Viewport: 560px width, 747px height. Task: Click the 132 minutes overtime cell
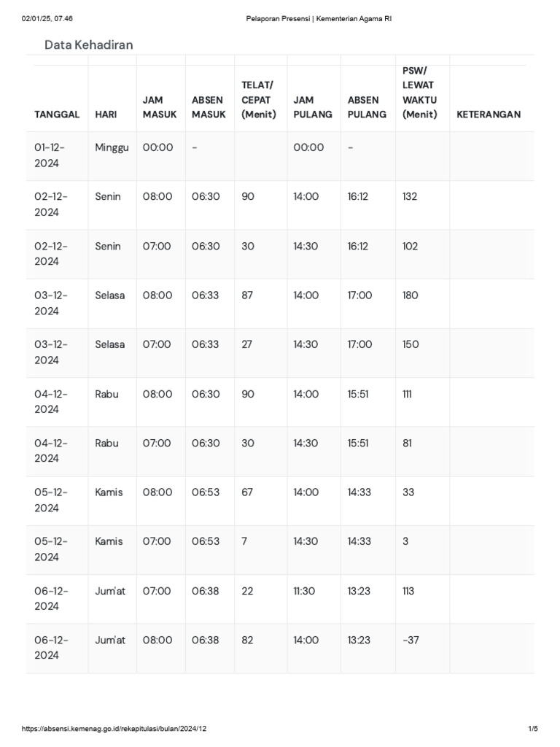coord(410,197)
